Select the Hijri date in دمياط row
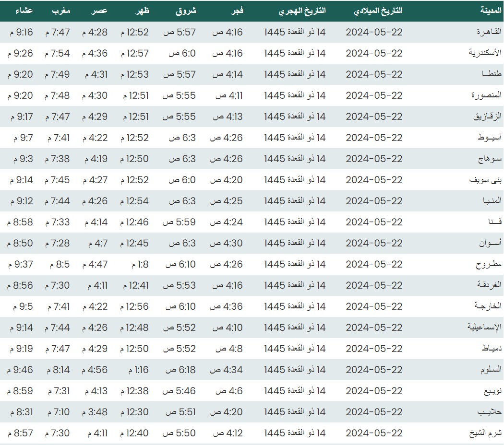This screenshot has height=445, width=504. click(x=295, y=349)
